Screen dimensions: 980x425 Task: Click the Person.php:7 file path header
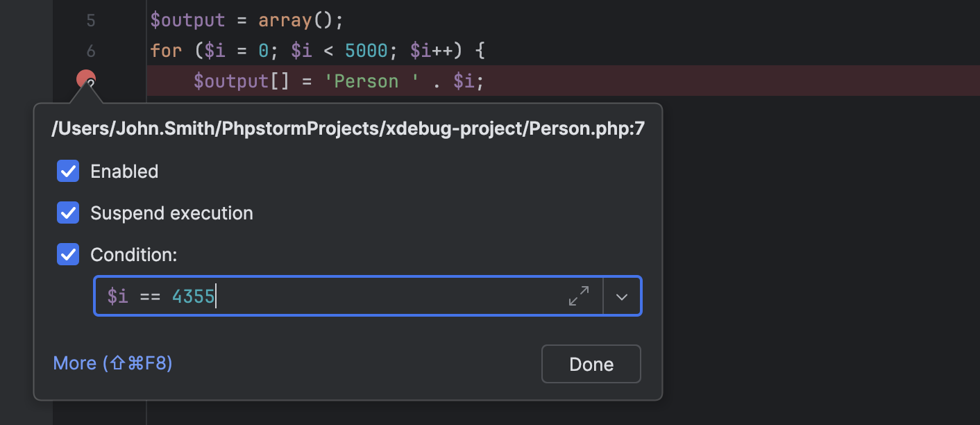pyautogui.click(x=346, y=128)
